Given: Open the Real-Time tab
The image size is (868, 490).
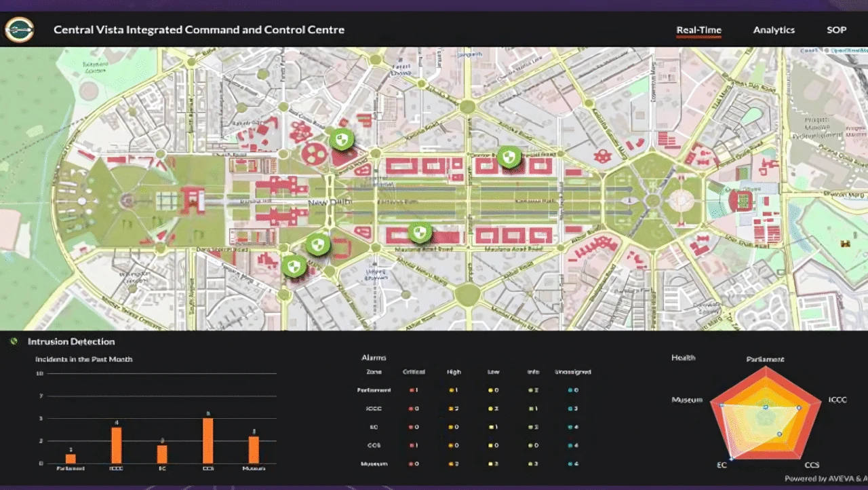Looking at the screenshot, I should point(698,30).
